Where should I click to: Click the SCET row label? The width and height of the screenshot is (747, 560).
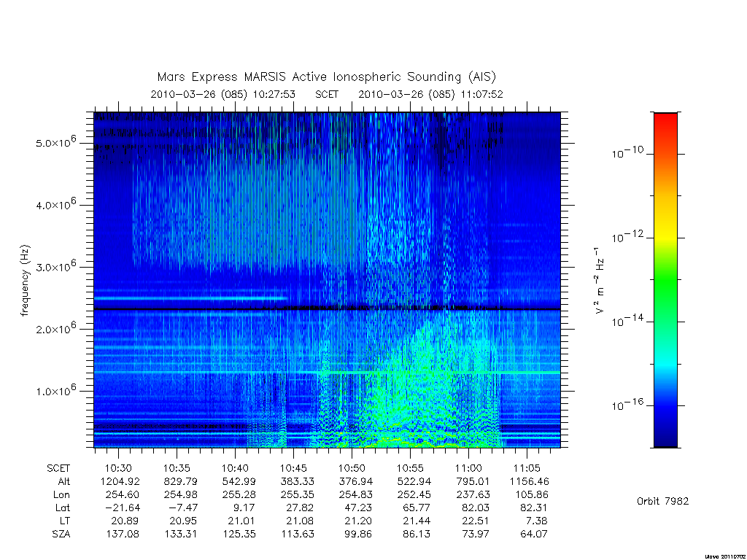[58, 468]
